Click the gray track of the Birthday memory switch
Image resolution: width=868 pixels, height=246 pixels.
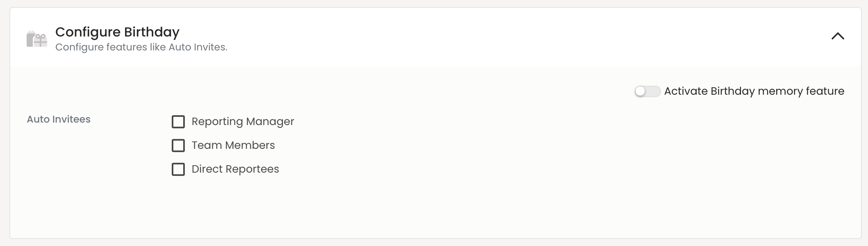[653, 91]
